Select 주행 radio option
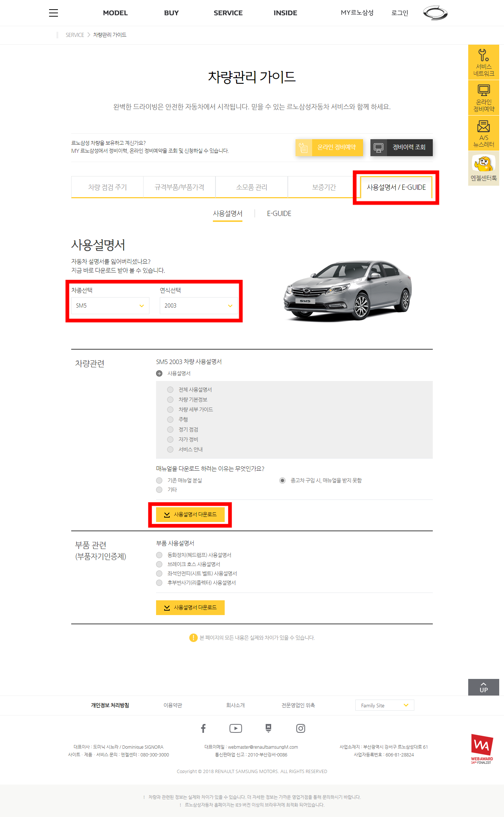 coord(170,419)
